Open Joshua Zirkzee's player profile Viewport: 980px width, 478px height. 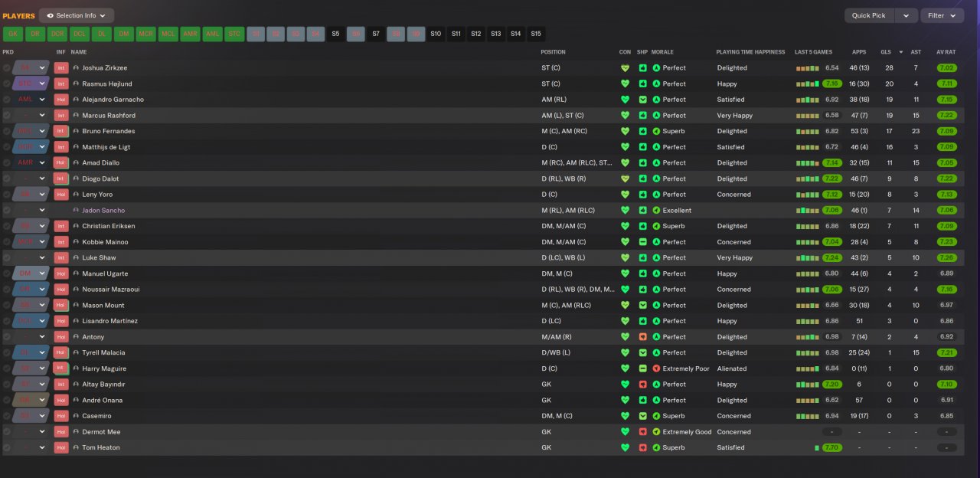pos(105,67)
